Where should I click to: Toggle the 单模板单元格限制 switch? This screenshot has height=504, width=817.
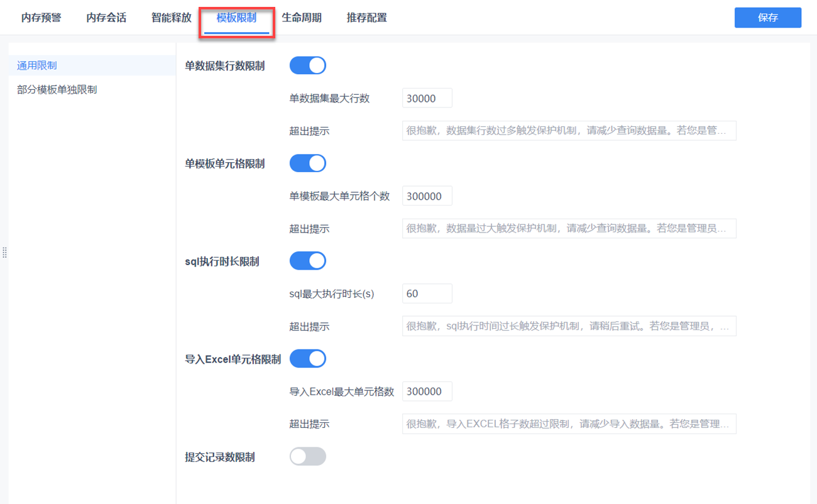click(x=308, y=163)
